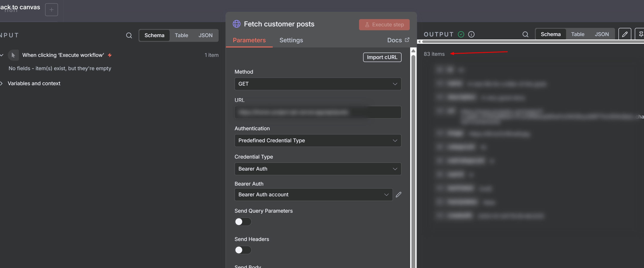This screenshot has width=644, height=268.
Task: Select output Schema view
Action: tap(551, 34)
